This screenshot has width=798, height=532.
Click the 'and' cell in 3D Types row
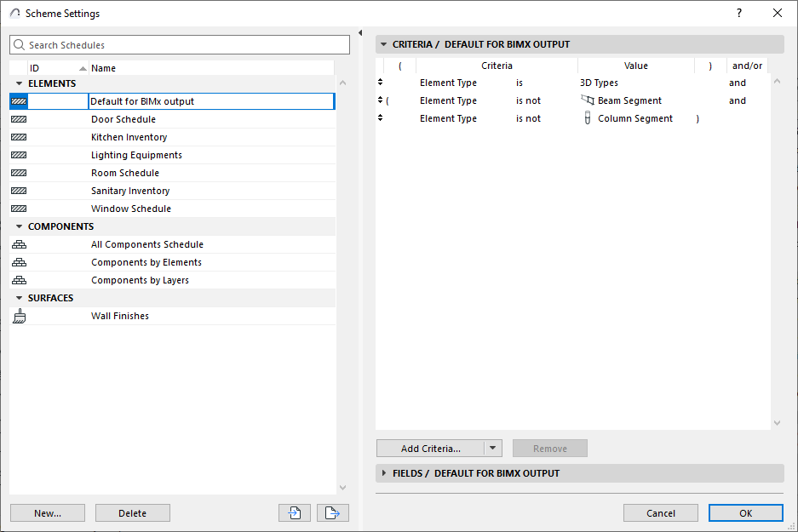(738, 83)
